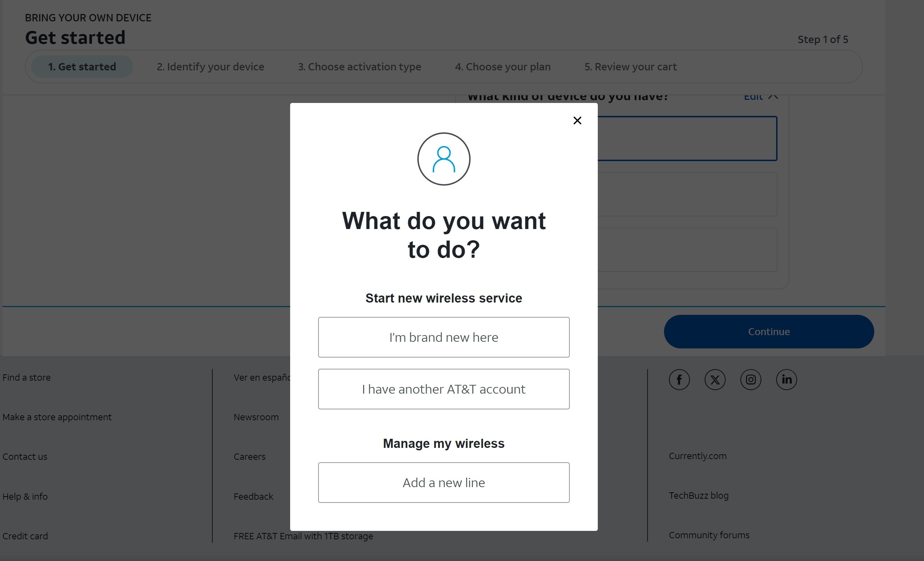
Task: Click the Facebook social icon
Action: (x=678, y=379)
